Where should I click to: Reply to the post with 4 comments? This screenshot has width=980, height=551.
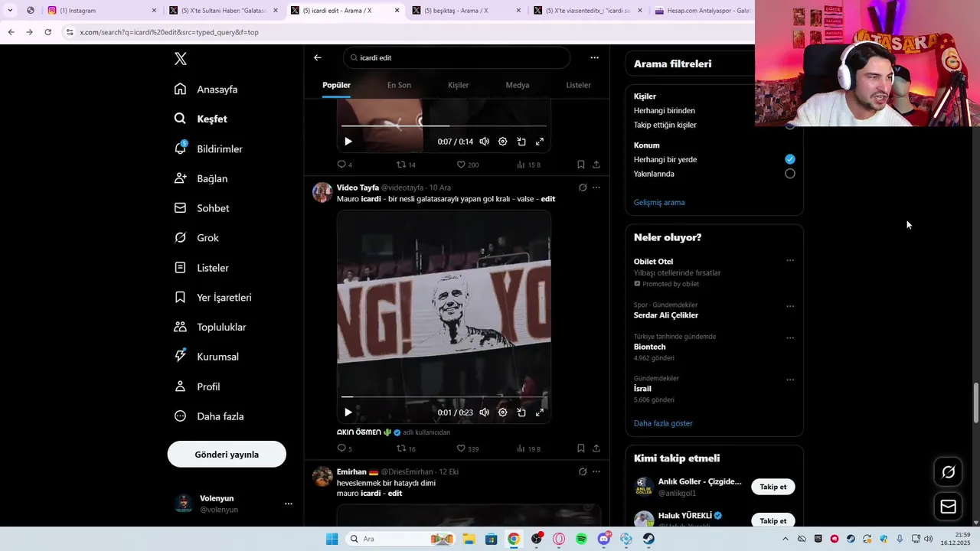tap(345, 165)
